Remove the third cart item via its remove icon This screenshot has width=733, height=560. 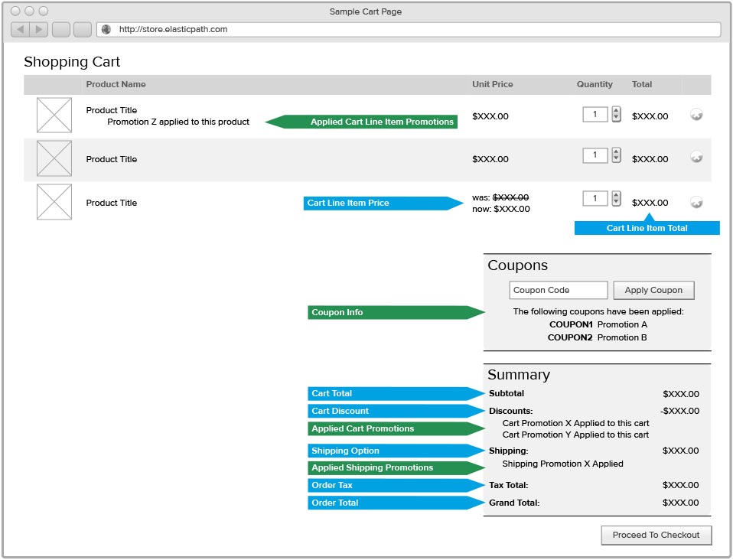(x=696, y=202)
